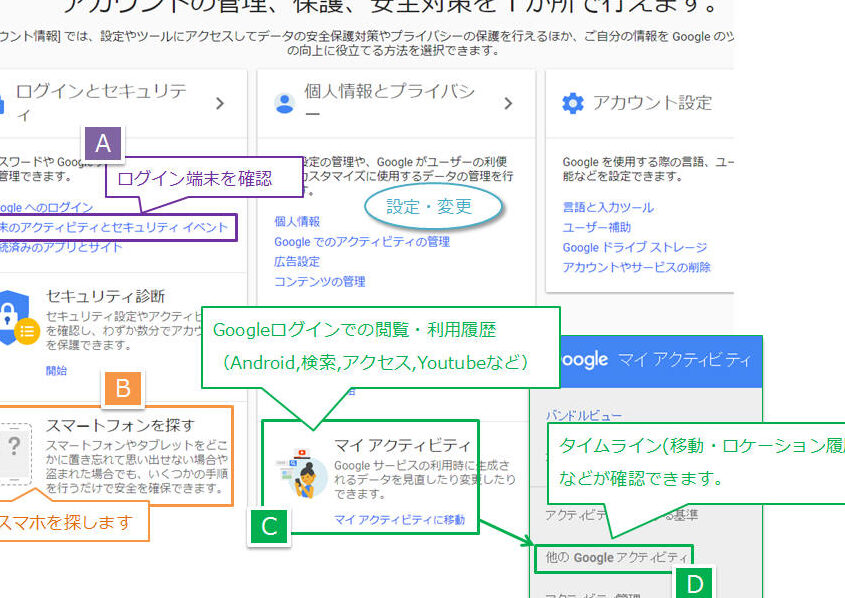This screenshot has width=845, height=598.
Task: Click the gear icon beside アカウント設定
Action: point(572,103)
